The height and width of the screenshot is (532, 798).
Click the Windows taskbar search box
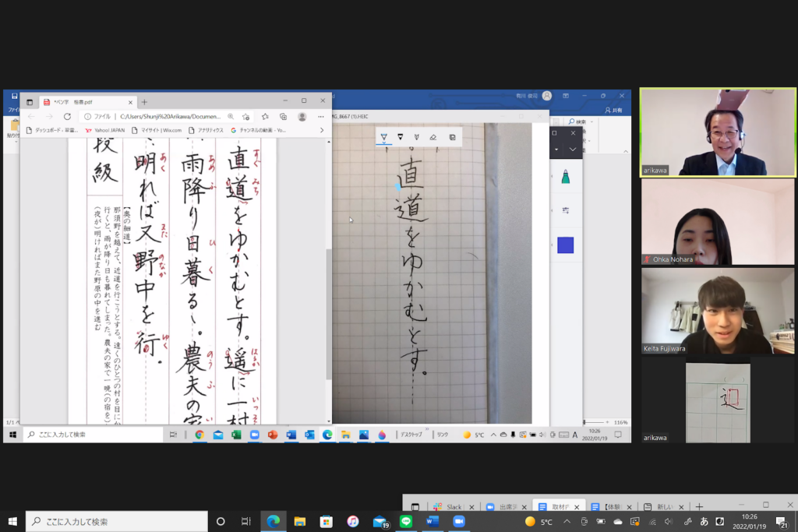coord(117,521)
